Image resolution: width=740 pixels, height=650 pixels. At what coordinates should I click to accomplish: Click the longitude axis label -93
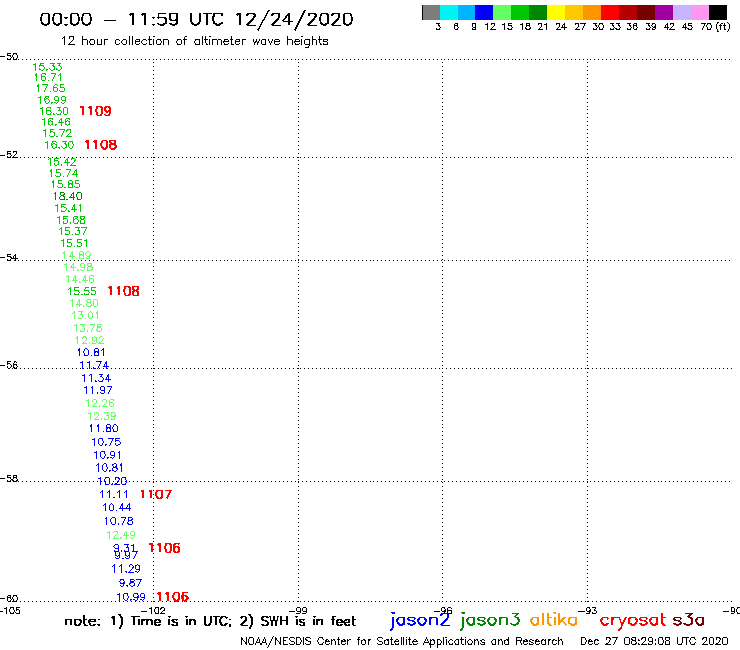point(588,611)
